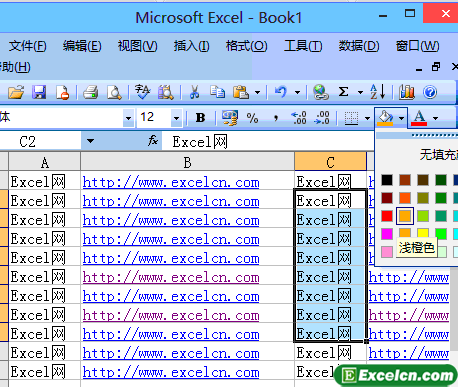
Task: Run the Spelling check icon
Action: pos(142,92)
